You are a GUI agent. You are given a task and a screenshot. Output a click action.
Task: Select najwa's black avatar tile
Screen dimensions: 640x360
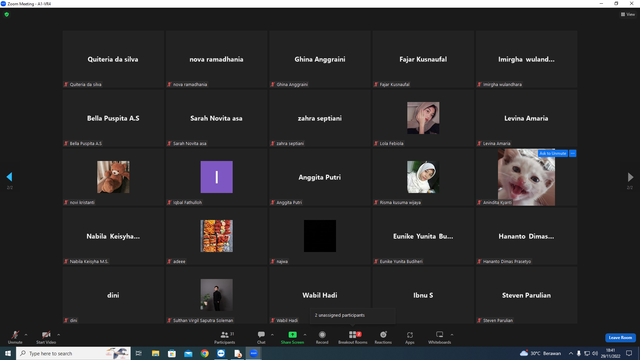(320, 236)
